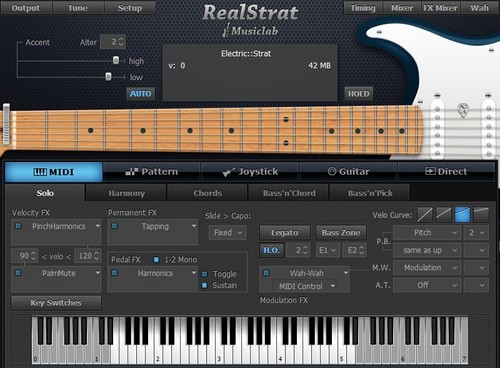Open the Key Switches window
This screenshot has height=368, width=500.
[56, 303]
